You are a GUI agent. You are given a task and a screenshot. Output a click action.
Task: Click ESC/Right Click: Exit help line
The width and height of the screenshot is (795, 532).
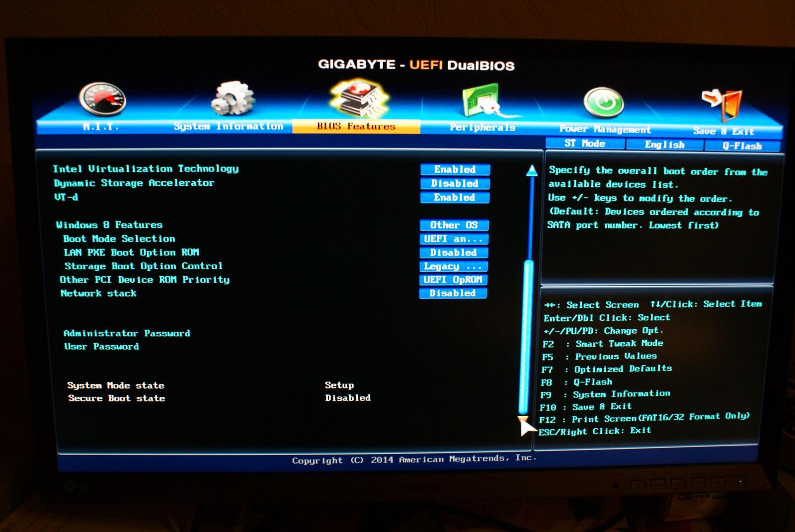click(x=595, y=431)
